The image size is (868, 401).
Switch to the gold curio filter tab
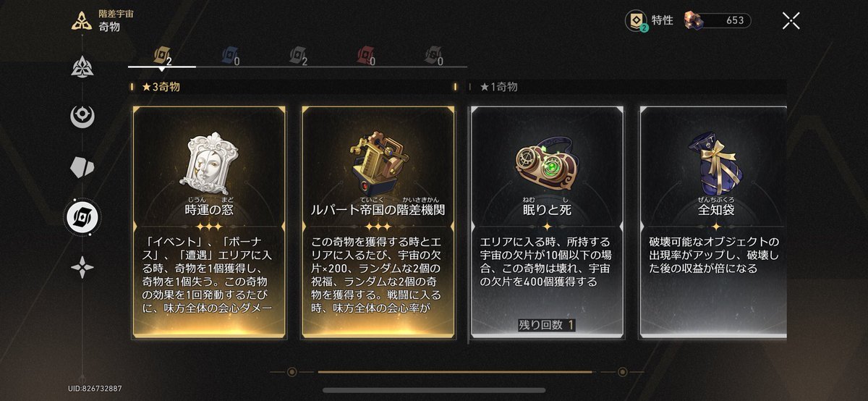[162, 55]
